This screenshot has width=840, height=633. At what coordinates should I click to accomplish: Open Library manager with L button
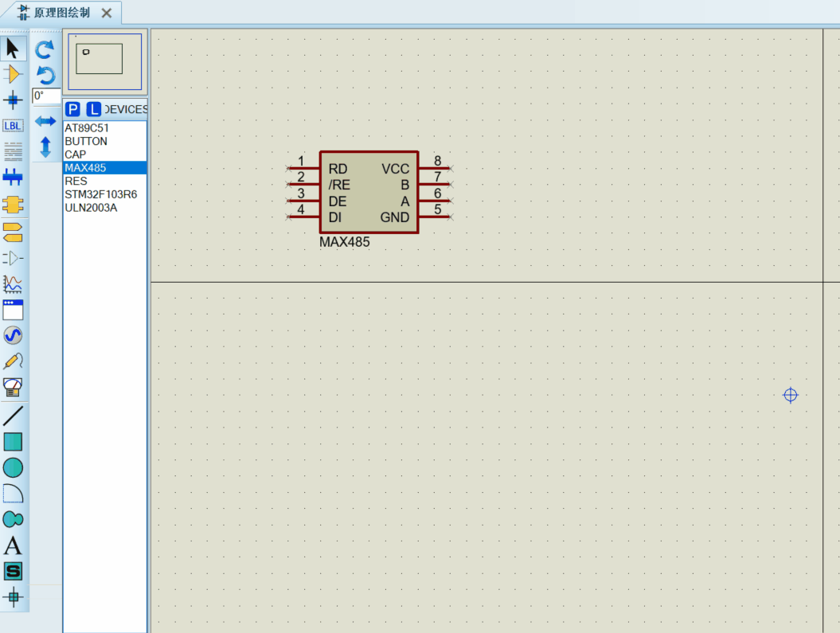93,109
